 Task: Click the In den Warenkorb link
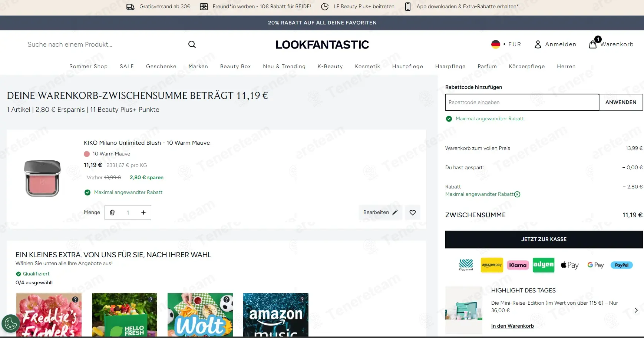512,326
